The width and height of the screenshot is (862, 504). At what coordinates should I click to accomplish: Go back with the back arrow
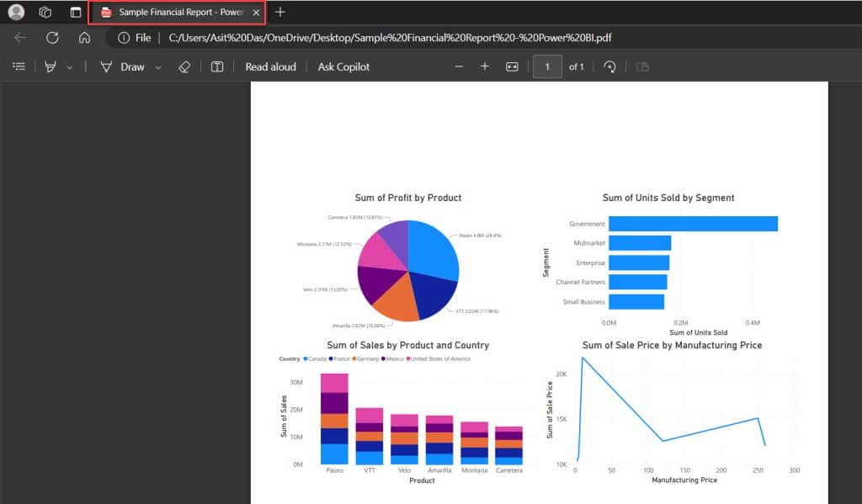20,37
